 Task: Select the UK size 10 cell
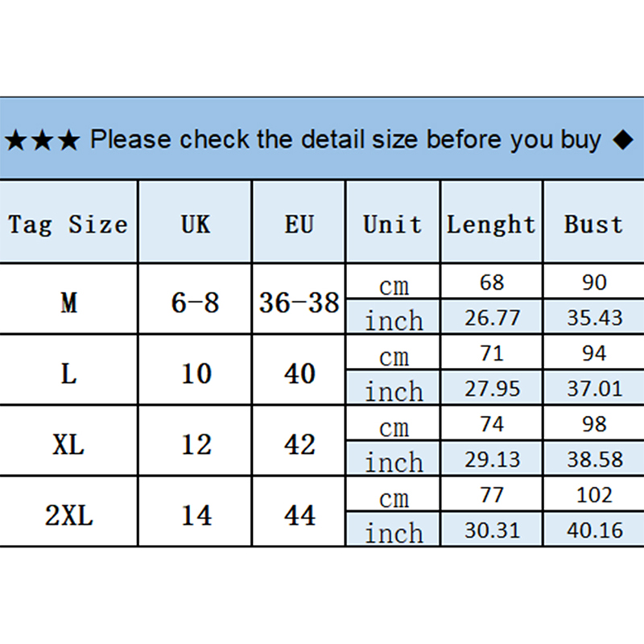(196, 374)
